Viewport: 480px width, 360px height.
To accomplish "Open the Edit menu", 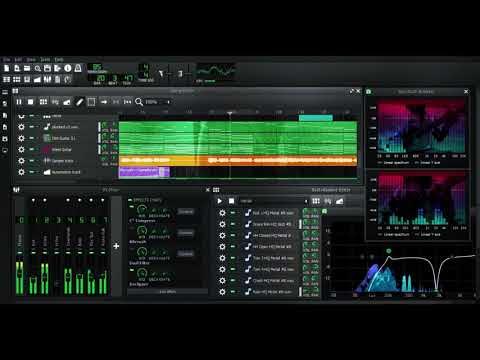I will click(x=18, y=60).
